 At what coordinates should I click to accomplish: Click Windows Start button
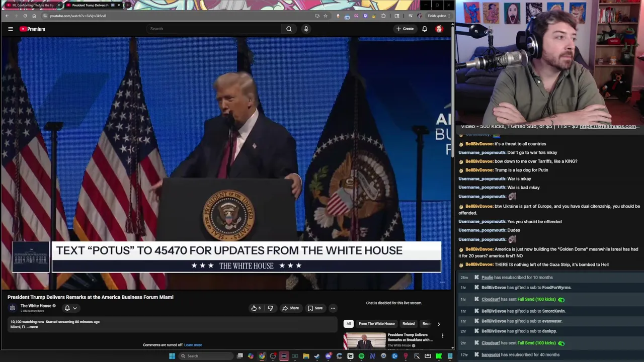[x=172, y=356]
